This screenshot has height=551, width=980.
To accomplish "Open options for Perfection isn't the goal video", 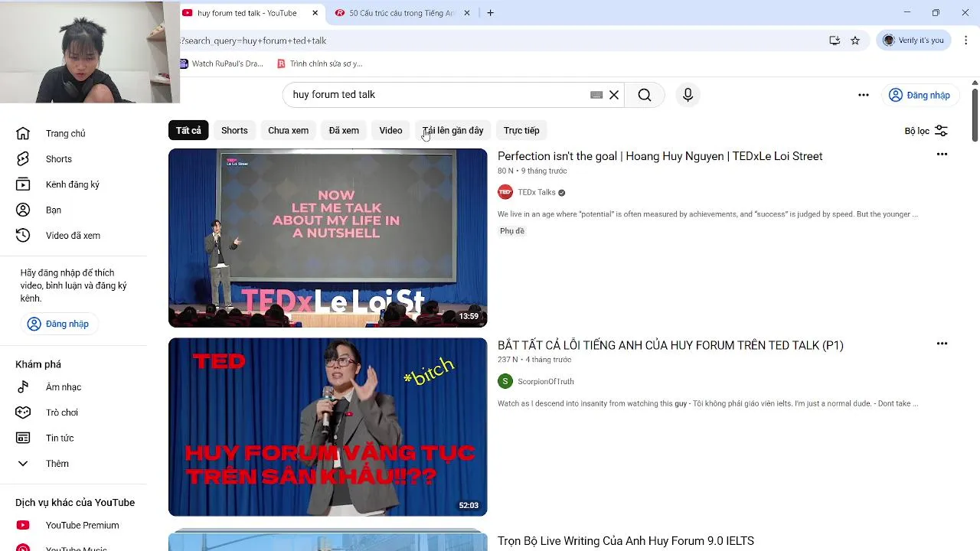I will point(942,155).
